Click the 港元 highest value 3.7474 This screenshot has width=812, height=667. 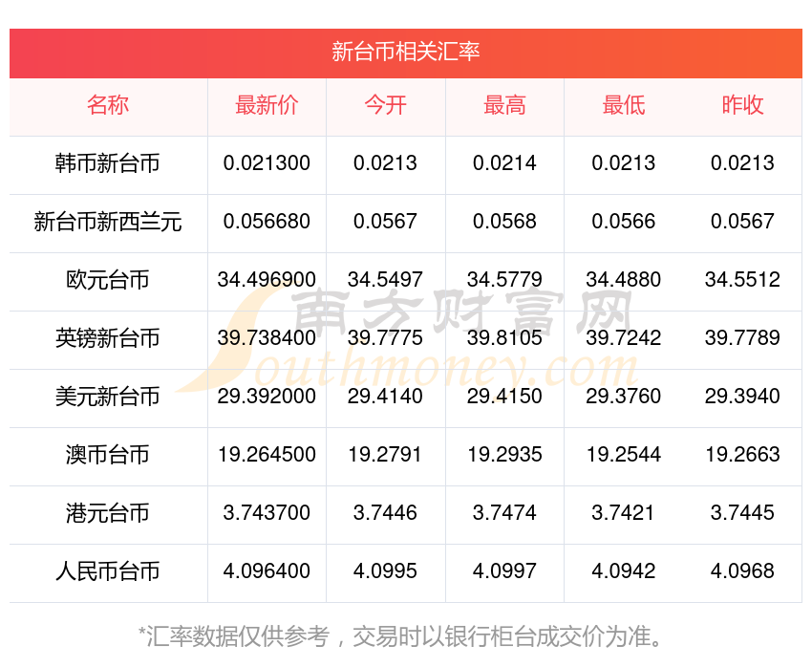[504, 513]
